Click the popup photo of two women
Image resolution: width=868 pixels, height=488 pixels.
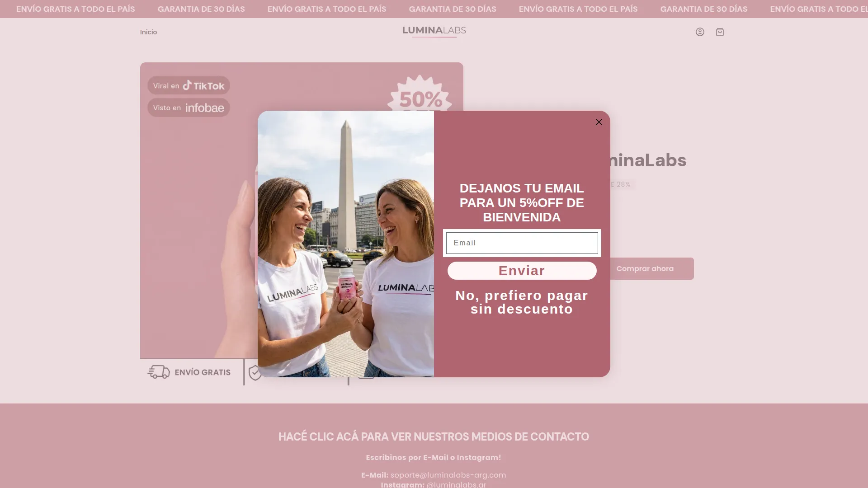tap(346, 244)
